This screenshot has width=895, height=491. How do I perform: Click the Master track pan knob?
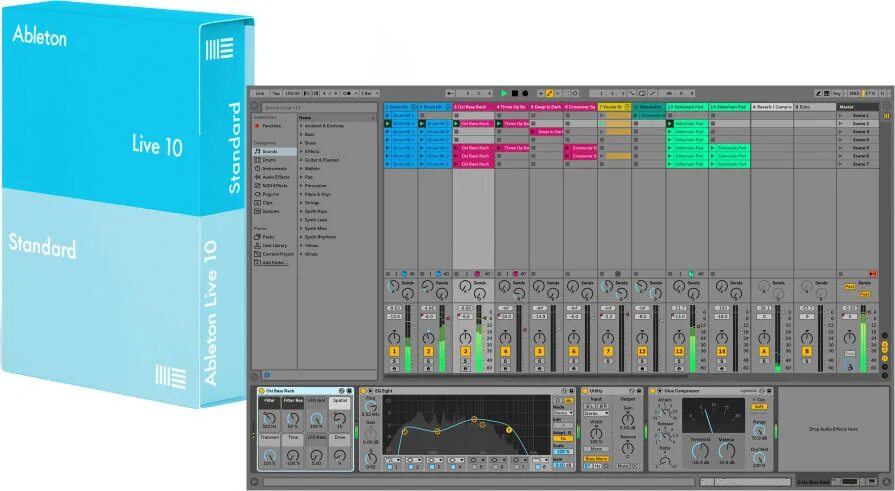coord(850,337)
